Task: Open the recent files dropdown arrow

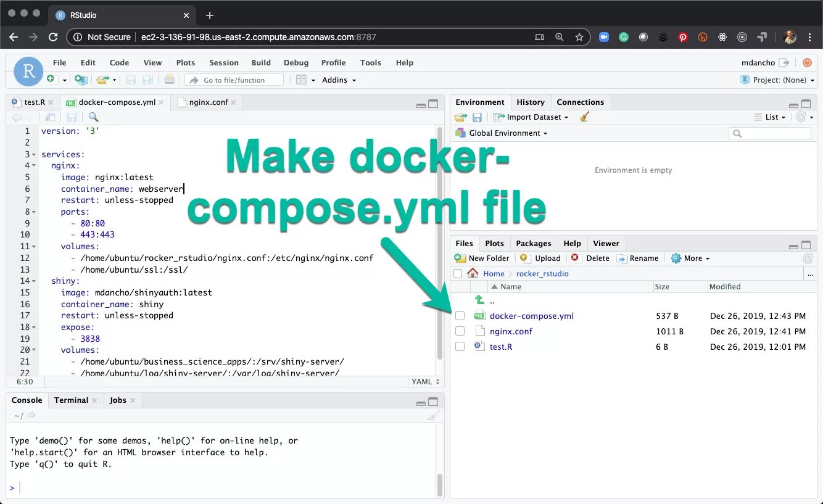Action: point(114,80)
